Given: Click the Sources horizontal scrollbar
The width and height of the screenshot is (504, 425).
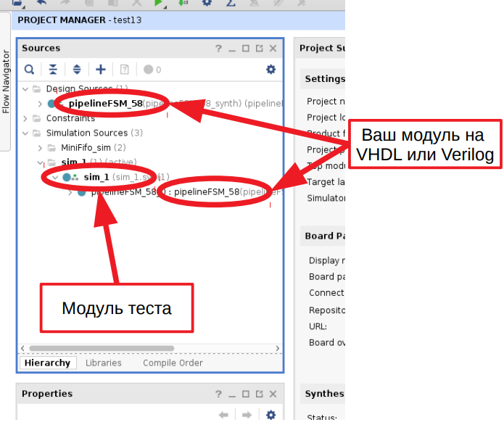Looking at the screenshot, I should pos(102,349).
